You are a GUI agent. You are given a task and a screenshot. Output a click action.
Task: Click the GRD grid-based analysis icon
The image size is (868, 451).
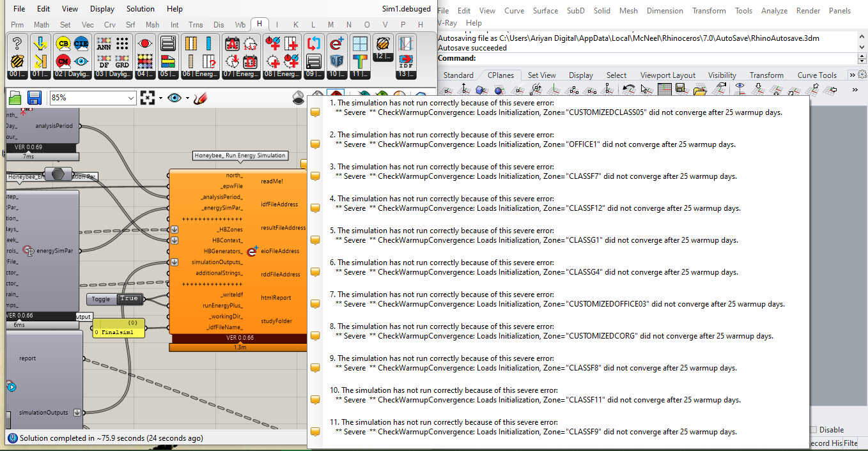[122, 61]
